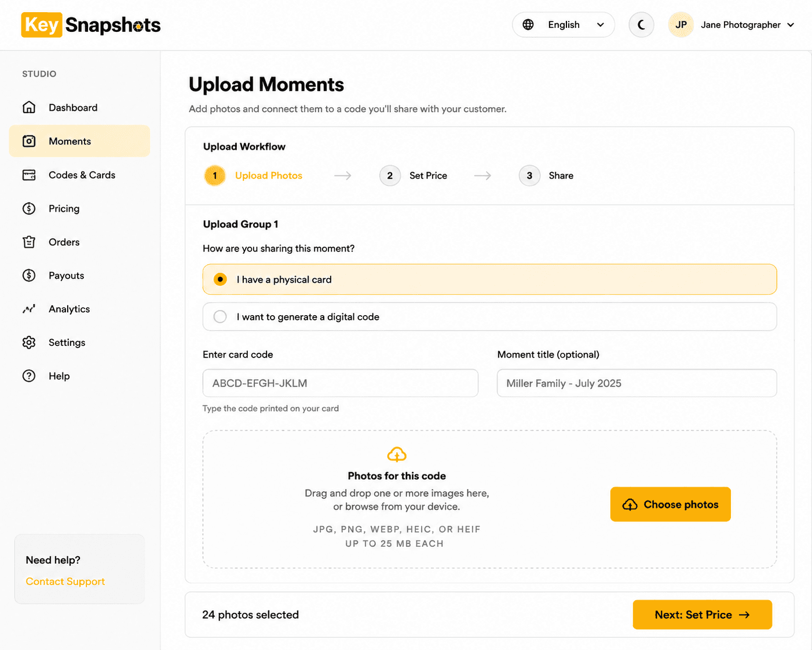Go to Payouts in sidebar
Image resolution: width=812 pixels, height=650 pixels.
click(x=79, y=275)
